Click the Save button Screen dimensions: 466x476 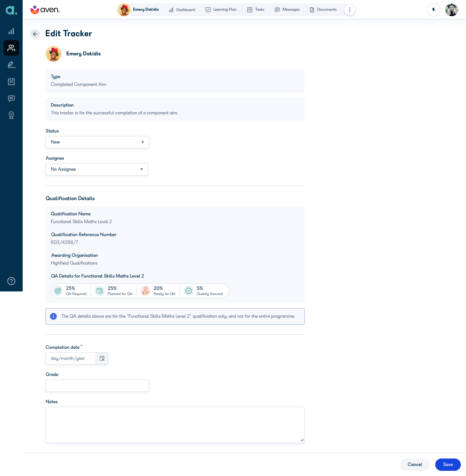[448, 464]
